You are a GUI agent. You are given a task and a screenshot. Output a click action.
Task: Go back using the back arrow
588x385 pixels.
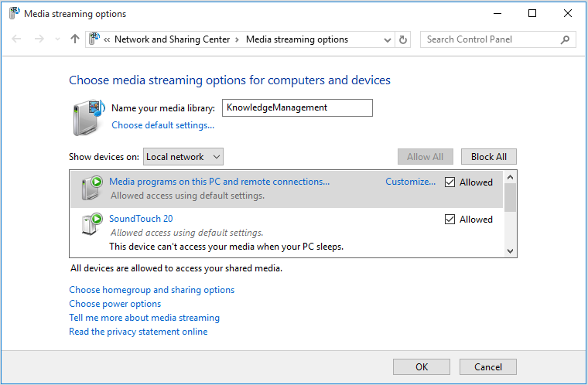coord(17,39)
